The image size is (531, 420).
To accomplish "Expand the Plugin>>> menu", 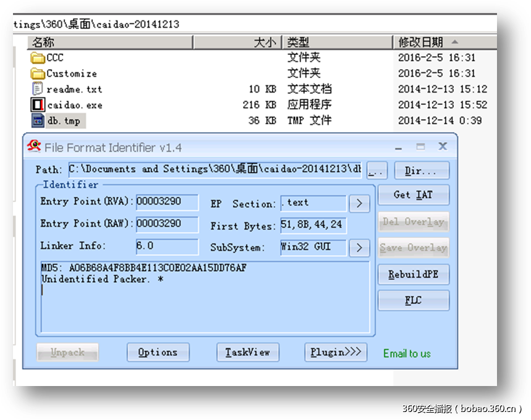I will tap(336, 352).
